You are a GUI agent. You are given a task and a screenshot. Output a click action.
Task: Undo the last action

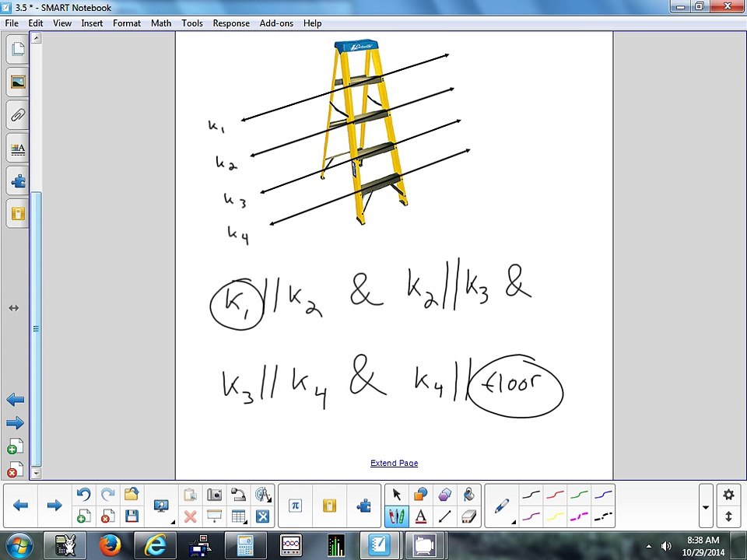tap(84, 495)
